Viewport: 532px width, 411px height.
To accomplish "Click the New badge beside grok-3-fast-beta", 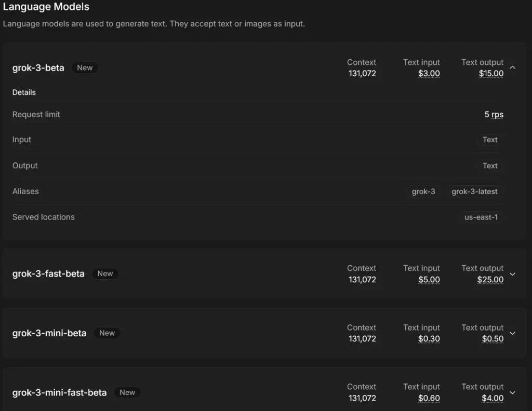I will pyautogui.click(x=105, y=273).
